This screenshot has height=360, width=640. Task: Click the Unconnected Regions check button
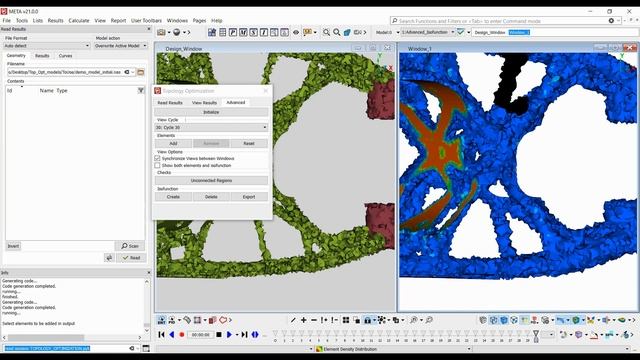point(211,180)
